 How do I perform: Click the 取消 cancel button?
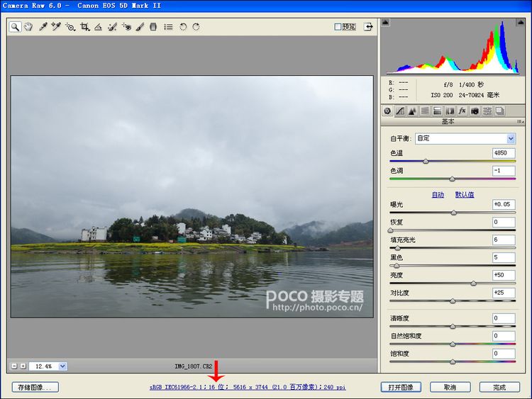450,387
